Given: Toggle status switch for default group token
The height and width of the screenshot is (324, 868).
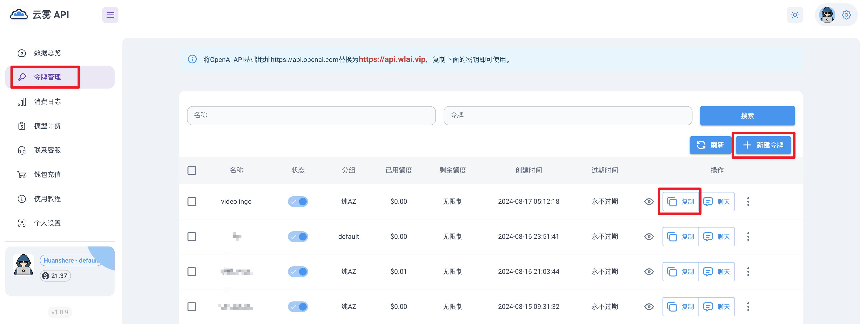Looking at the screenshot, I should tap(298, 237).
